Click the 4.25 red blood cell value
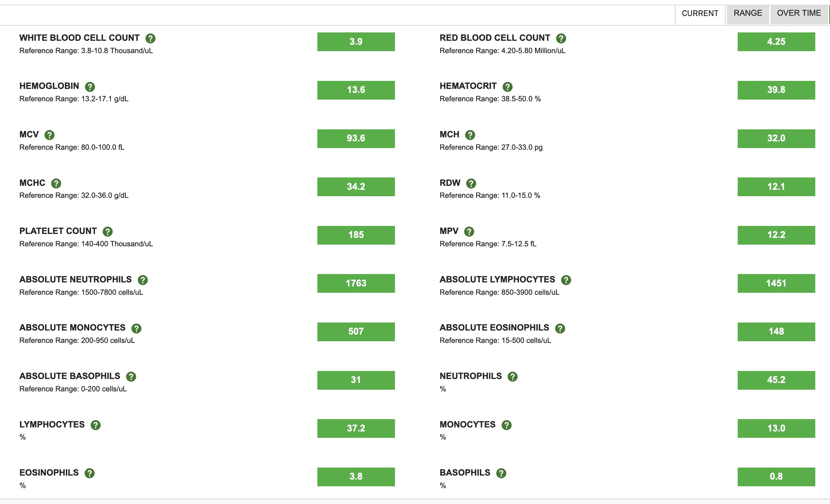The width and height of the screenshot is (830, 504). [x=776, y=42]
